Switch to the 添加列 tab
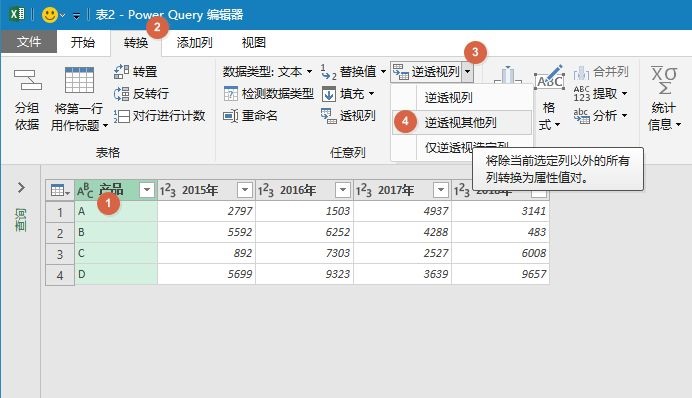692x398 pixels. pyautogui.click(x=194, y=42)
